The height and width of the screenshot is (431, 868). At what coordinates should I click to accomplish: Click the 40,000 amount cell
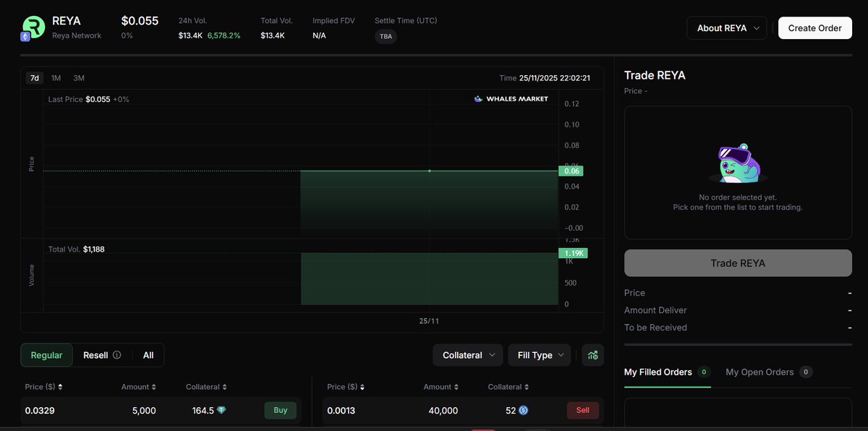443,410
